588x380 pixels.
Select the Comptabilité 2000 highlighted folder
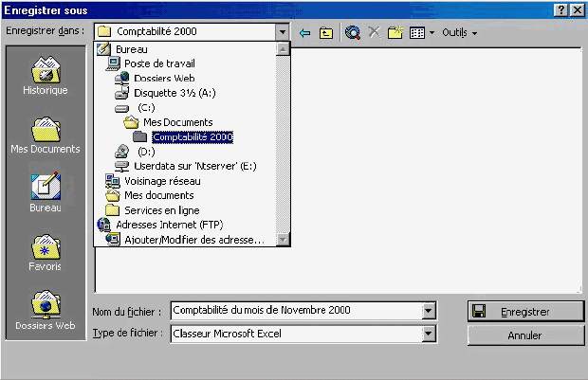click(183, 137)
